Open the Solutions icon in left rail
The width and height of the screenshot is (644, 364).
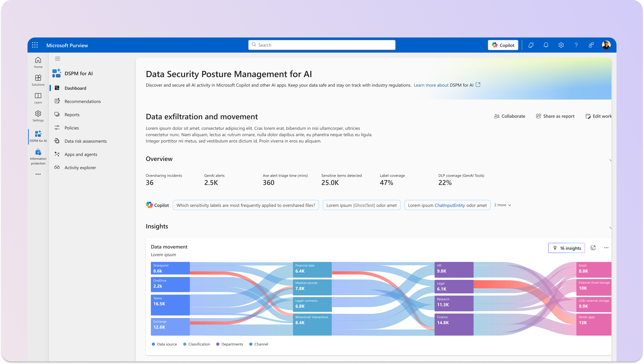click(x=38, y=80)
